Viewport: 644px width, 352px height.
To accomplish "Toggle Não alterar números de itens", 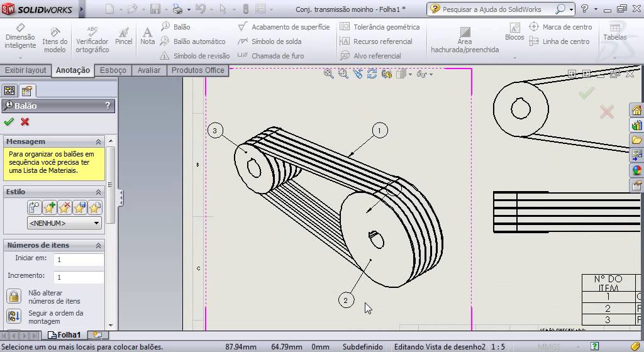I will 14,297.
